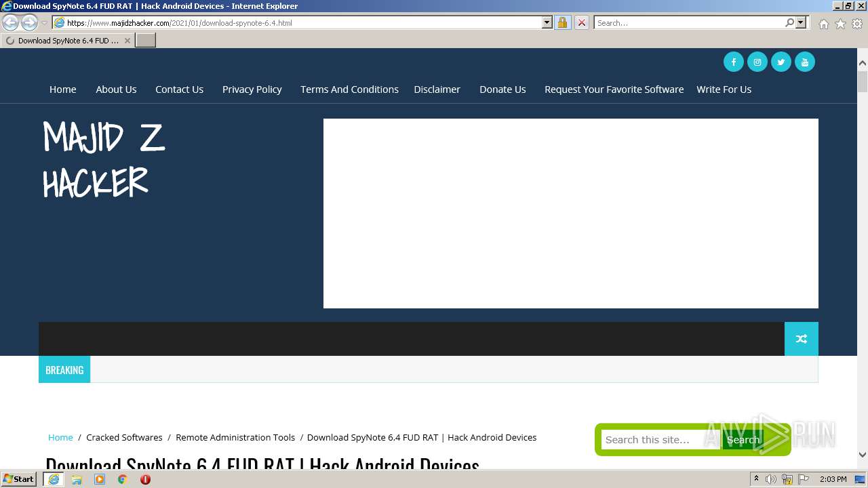Open the Donate Us page
This screenshot has height=488, width=868.
[x=502, y=89]
